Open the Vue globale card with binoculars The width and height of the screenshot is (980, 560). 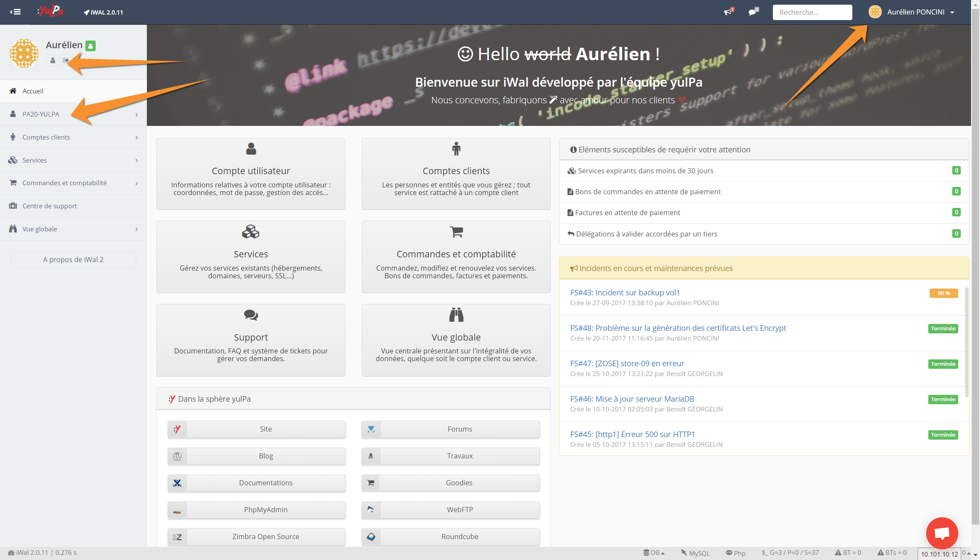[x=456, y=340]
